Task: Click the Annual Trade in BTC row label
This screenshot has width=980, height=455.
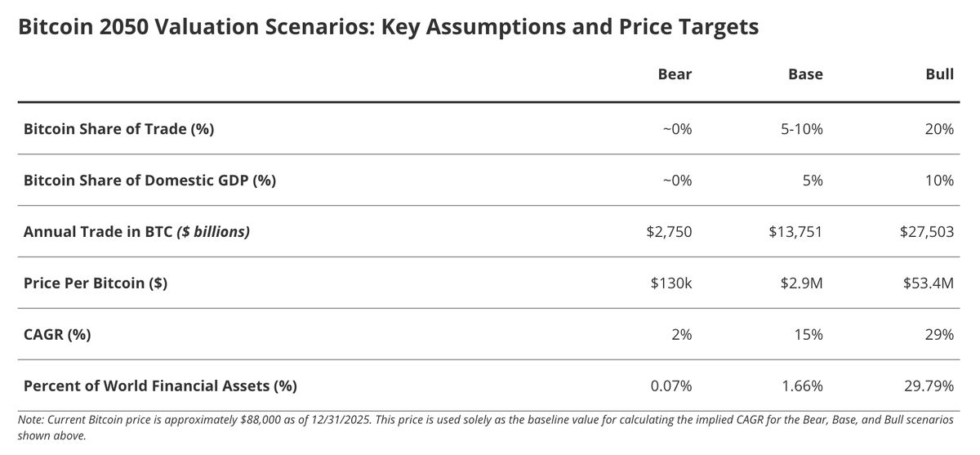Action: pyautogui.click(x=136, y=232)
